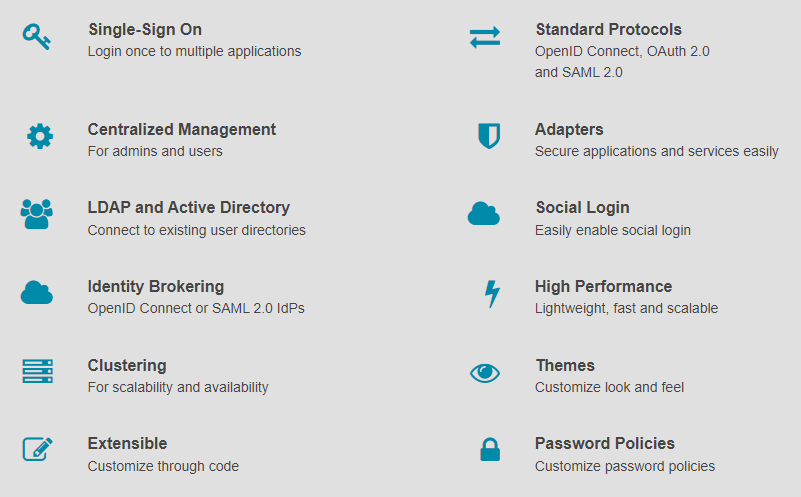Viewport: 801px width, 497px height.
Task: Open the Single-Sign On heading
Action: tap(145, 30)
